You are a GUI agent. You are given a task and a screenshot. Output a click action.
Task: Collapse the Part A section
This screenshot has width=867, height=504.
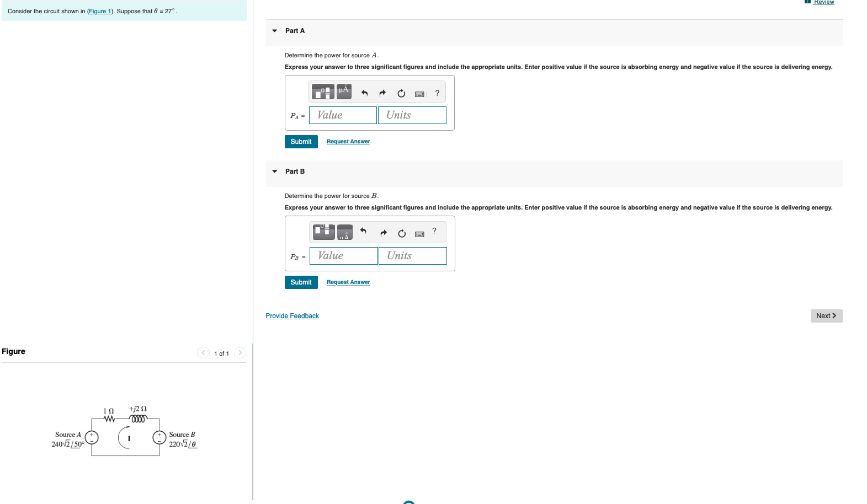tap(275, 31)
